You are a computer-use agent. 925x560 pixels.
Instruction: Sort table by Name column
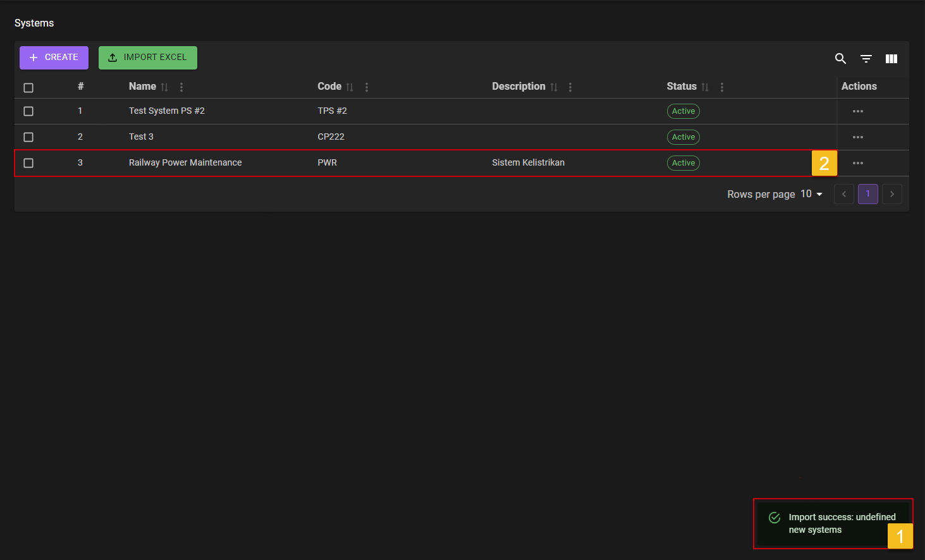(164, 87)
